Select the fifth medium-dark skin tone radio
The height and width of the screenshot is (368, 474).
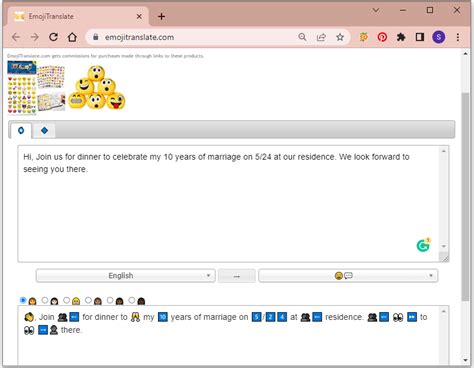click(x=110, y=300)
